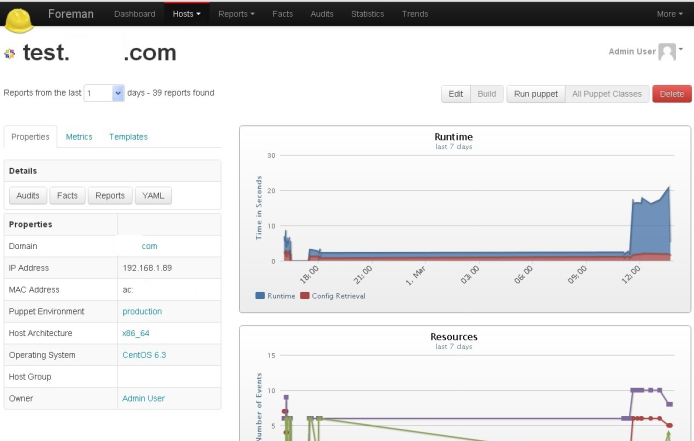Open the Trends page
Viewport: 694px width, 441px height.
pos(415,14)
